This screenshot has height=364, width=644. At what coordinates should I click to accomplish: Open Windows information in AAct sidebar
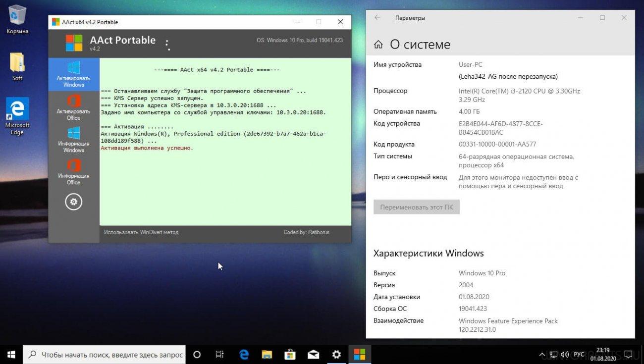[x=74, y=140]
